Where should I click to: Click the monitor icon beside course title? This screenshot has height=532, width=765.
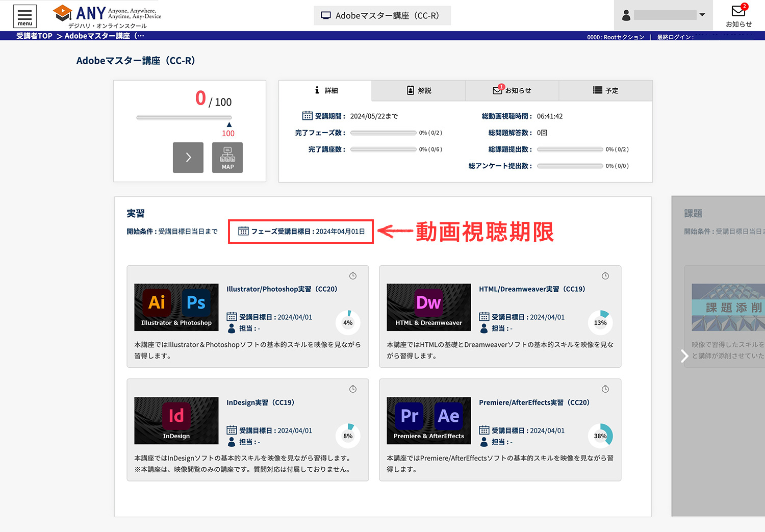click(x=325, y=16)
